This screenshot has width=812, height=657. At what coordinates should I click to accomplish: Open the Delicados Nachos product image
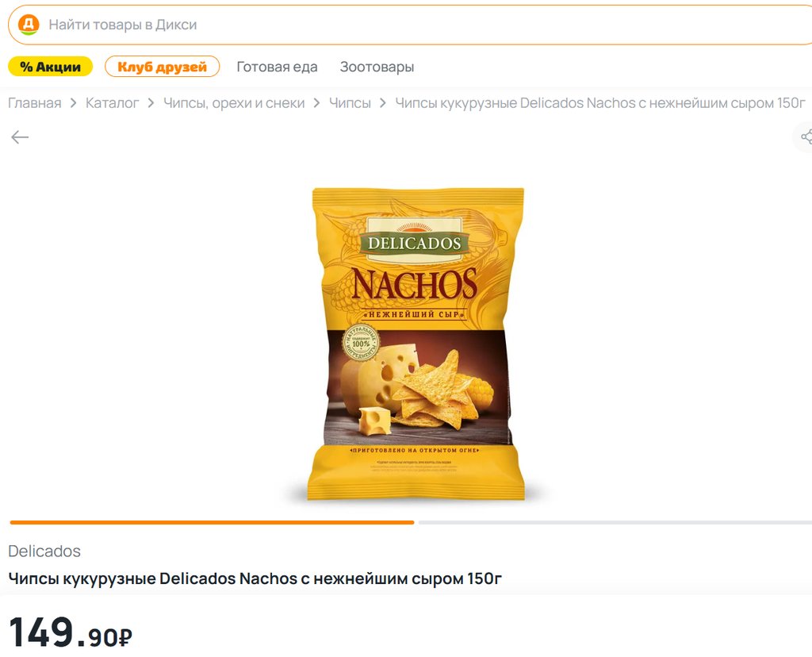[416, 343]
